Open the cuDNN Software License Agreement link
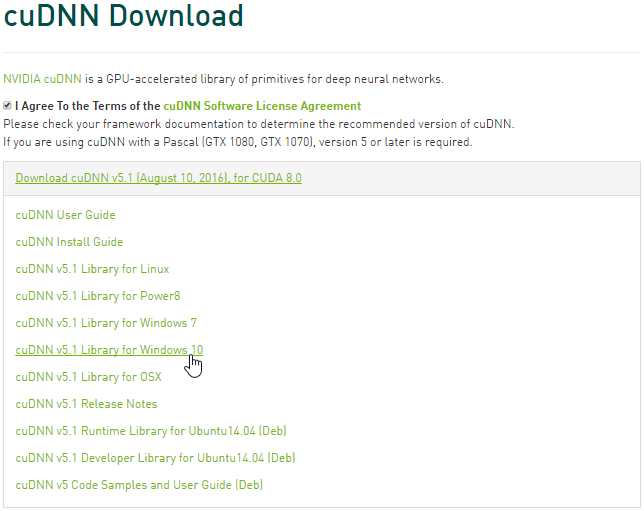Image resolution: width=644 pixels, height=511 pixels. point(262,106)
